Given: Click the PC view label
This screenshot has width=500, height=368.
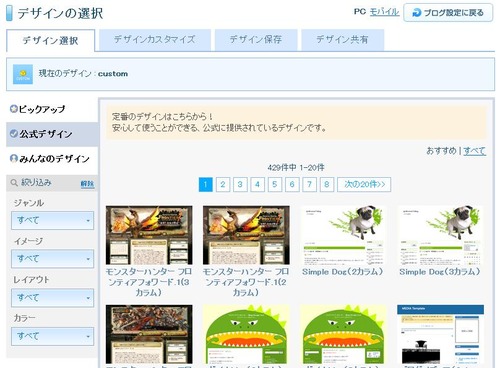Looking at the screenshot, I should tap(360, 12).
